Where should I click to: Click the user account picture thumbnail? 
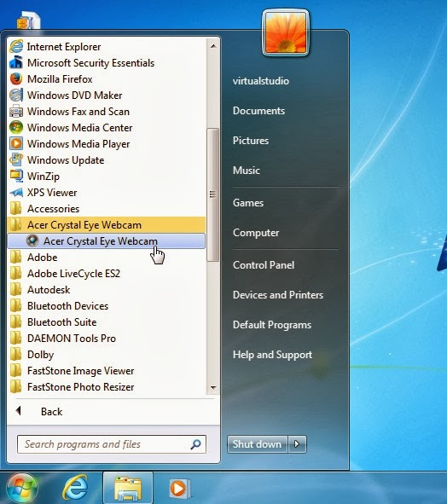286,32
